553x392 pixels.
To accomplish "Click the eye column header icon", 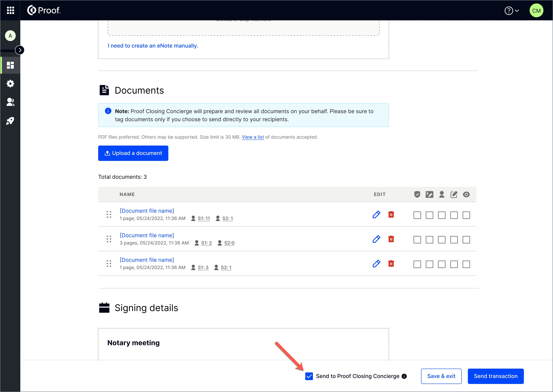I will [x=466, y=194].
